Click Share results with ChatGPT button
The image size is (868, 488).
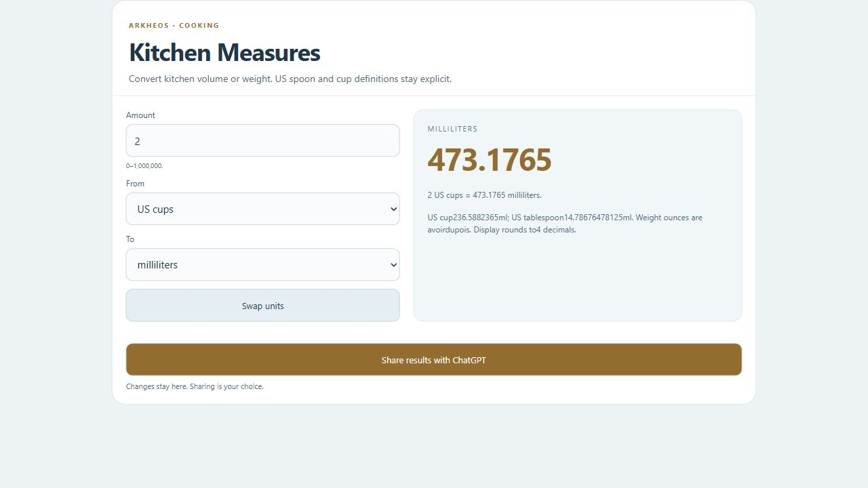tap(434, 360)
